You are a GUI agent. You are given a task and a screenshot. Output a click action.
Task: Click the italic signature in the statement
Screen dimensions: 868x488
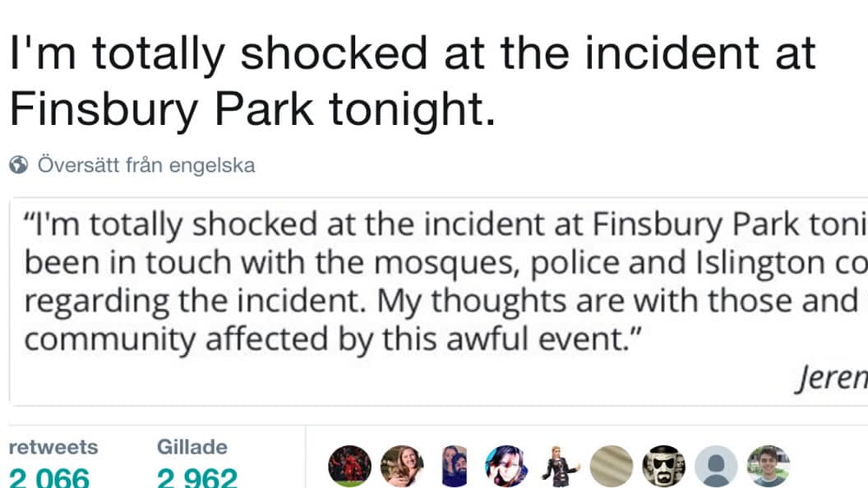coord(830,380)
